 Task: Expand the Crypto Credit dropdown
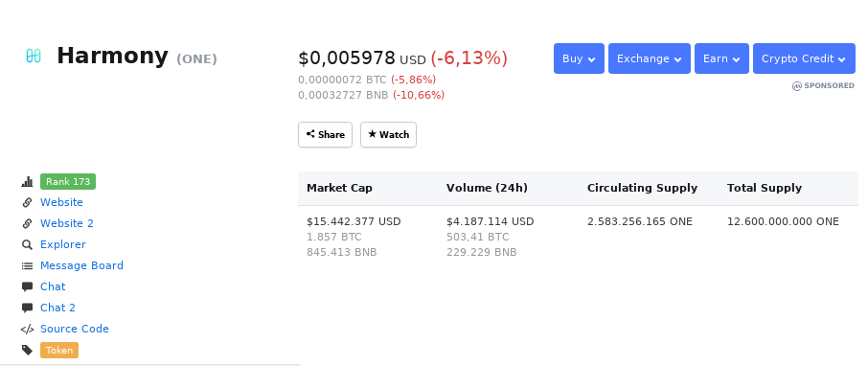(805, 58)
